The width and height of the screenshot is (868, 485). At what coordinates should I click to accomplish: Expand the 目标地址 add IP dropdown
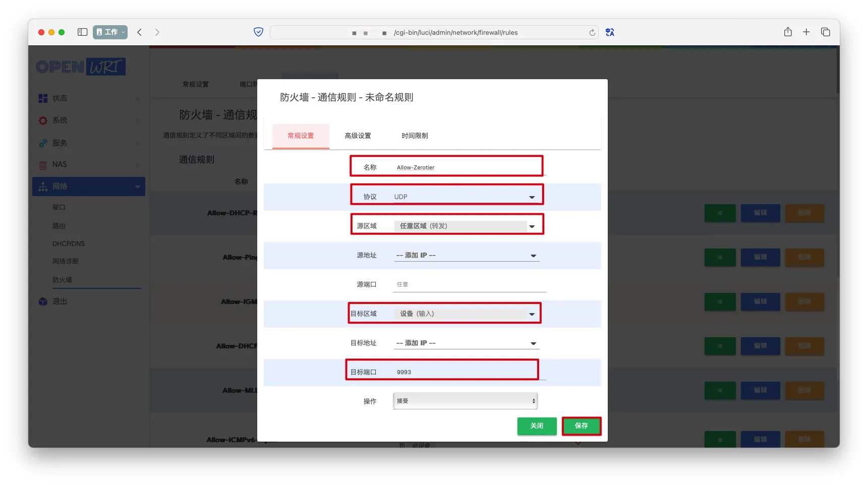pyautogui.click(x=466, y=343)
